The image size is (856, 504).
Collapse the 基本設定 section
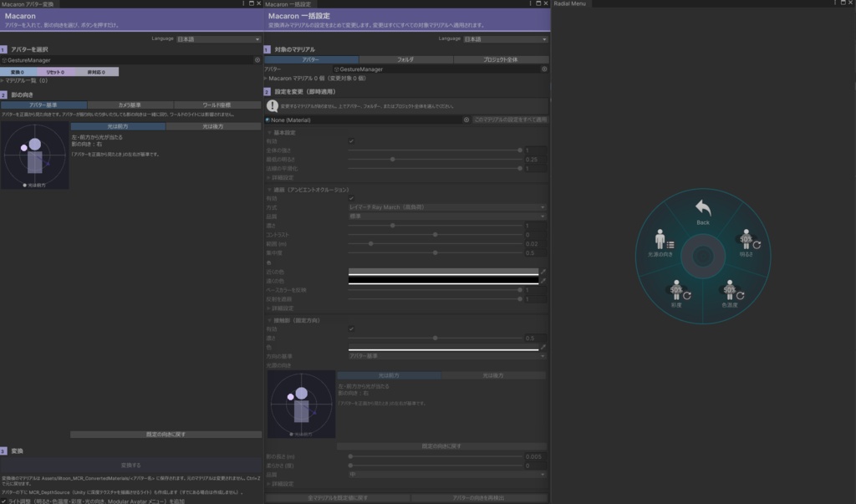pos(270,133)
